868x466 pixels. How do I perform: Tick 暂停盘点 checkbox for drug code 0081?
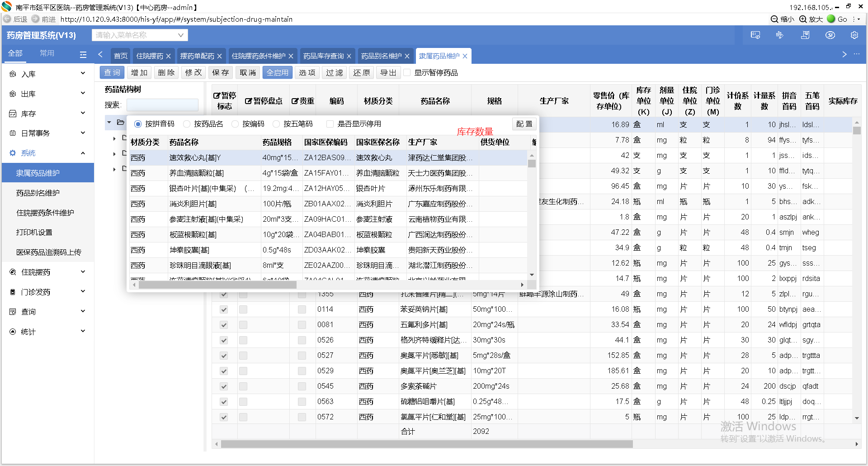tap(243, 325)
